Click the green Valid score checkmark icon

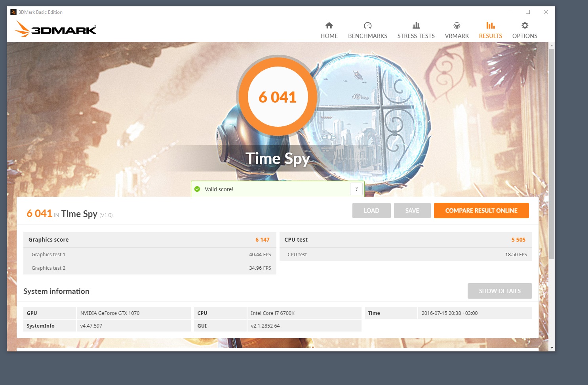197,189
